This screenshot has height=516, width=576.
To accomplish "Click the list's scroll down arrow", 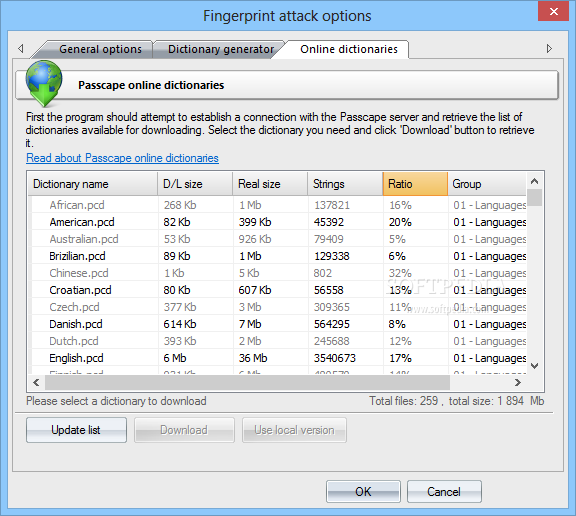I will (534, 366).
